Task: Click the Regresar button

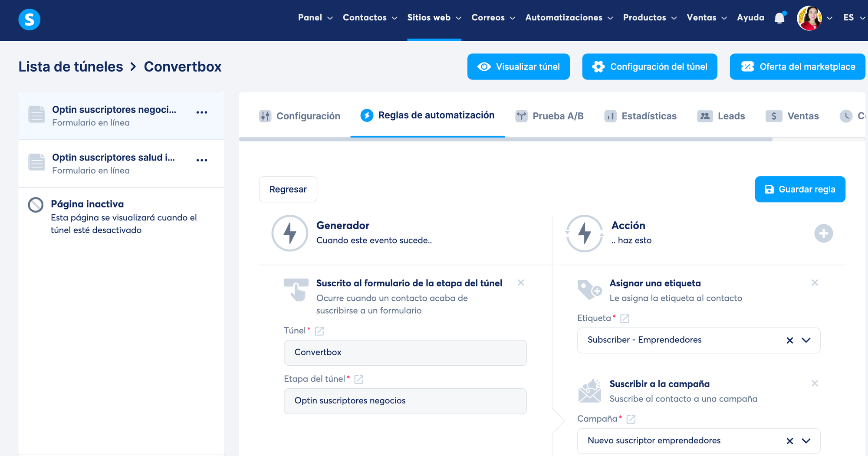Action: pos(288,189)
